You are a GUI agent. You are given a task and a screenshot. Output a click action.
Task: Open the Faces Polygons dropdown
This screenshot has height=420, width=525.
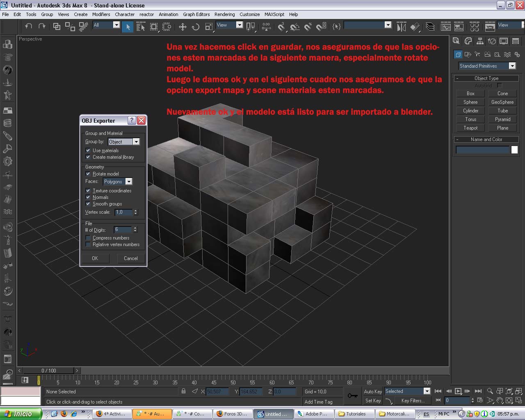[x=117, y=181]
